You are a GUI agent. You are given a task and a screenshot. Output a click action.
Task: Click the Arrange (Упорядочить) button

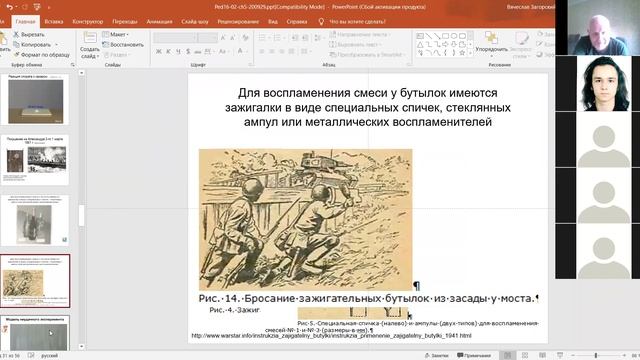491,43
